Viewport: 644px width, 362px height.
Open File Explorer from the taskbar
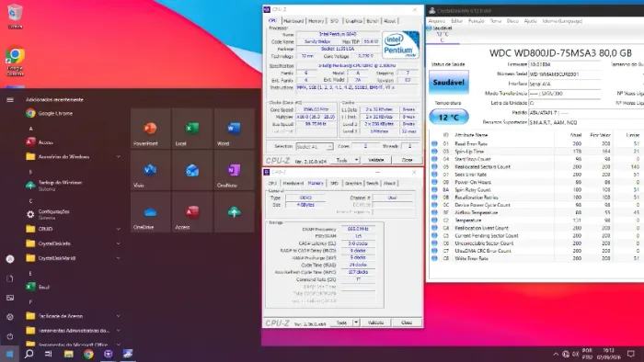69,354
